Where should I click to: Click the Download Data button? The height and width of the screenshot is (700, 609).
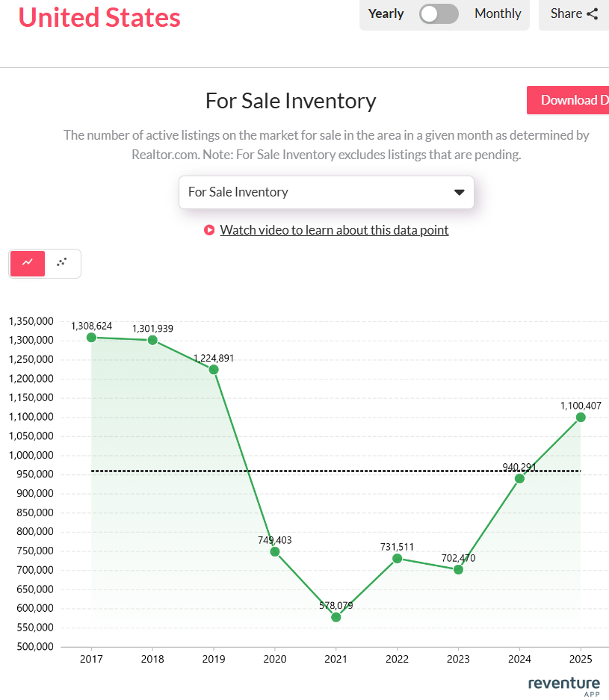[569, 100]
